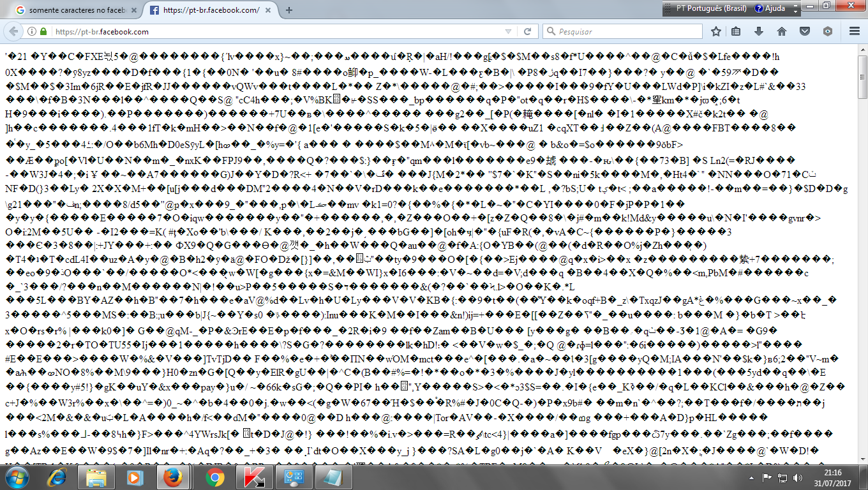
Task: Select the pt-br.facebook.com tab
Action: pyautogui.click(x=210, y=10)
